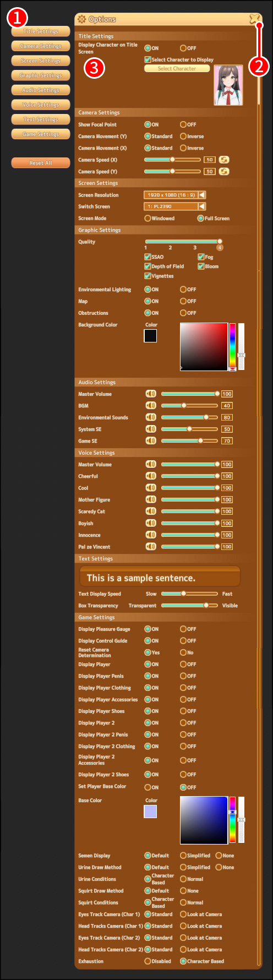
Task: Go to Graphic Settings in sidebar
Action: tap(41, 75)
